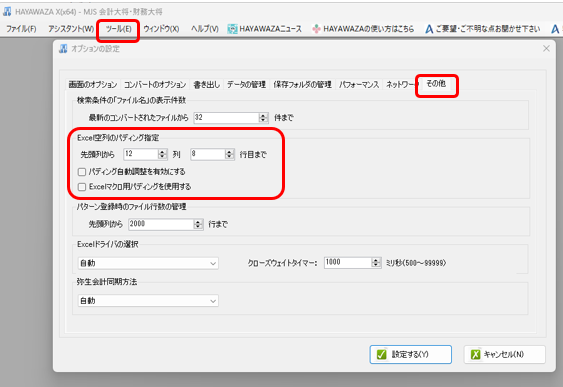
Task: Click the 検索条件の「ファイル名」の表示件数 label
Action: point(131,100)
